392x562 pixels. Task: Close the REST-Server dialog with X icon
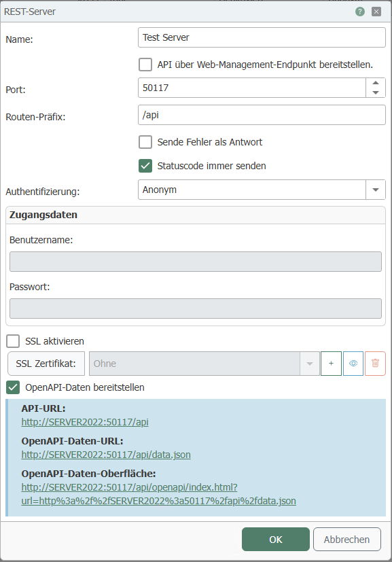(376, 12)
